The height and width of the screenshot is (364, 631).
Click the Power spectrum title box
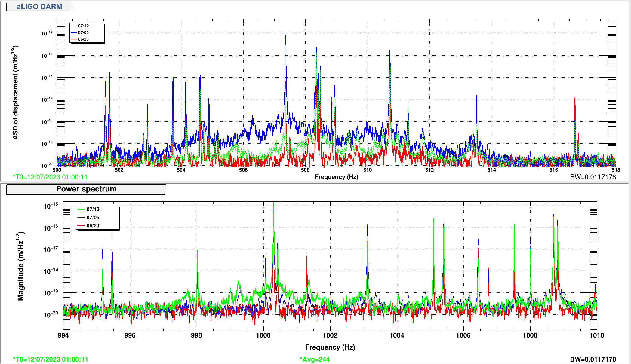pos(86,189)
